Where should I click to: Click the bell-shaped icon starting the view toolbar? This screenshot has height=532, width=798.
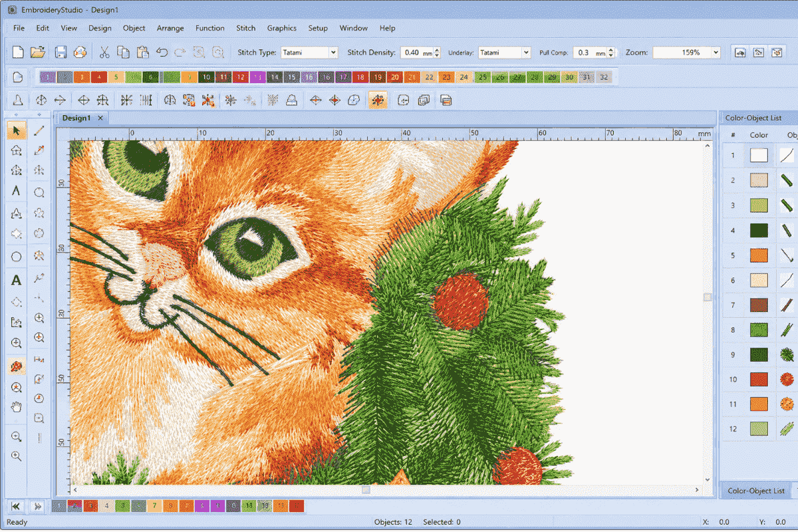[18, 100]
